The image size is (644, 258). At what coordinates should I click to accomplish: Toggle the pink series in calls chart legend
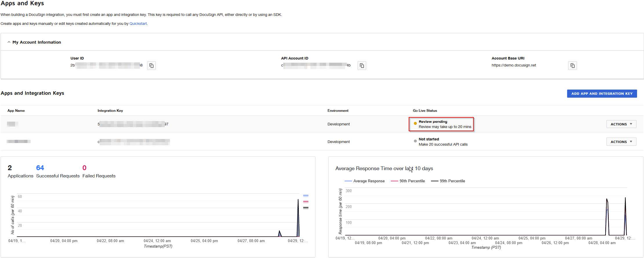306,202
